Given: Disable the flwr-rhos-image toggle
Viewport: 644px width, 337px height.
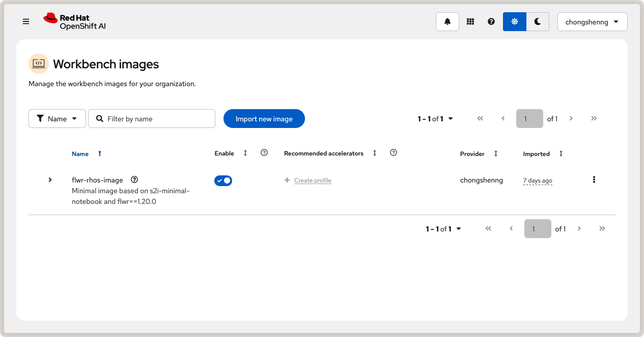Looking at the screenshot, I should click(223, 180).
